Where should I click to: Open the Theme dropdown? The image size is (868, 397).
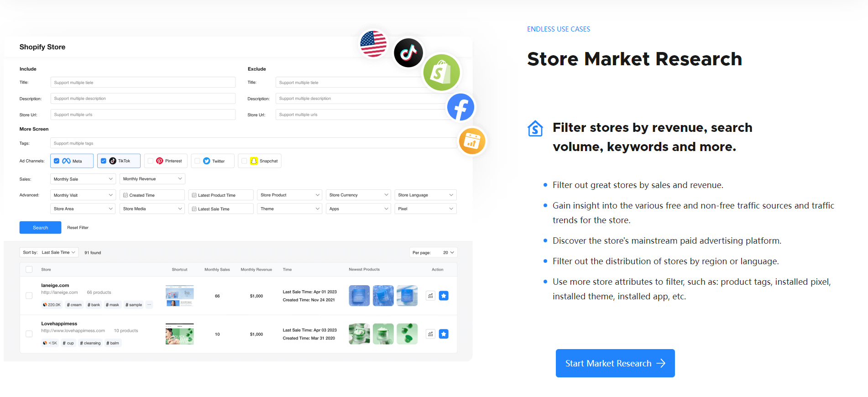pyautogui.click(x=290, y=209)
